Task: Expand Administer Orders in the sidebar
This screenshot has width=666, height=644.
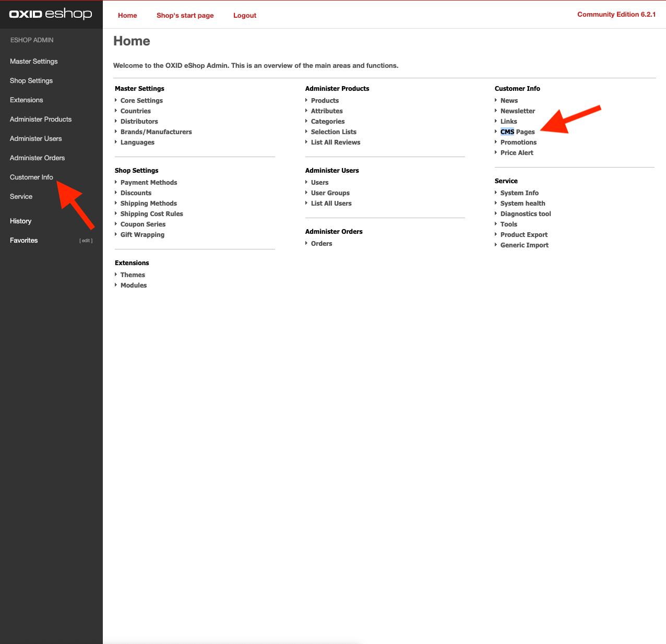Action: 38,158
